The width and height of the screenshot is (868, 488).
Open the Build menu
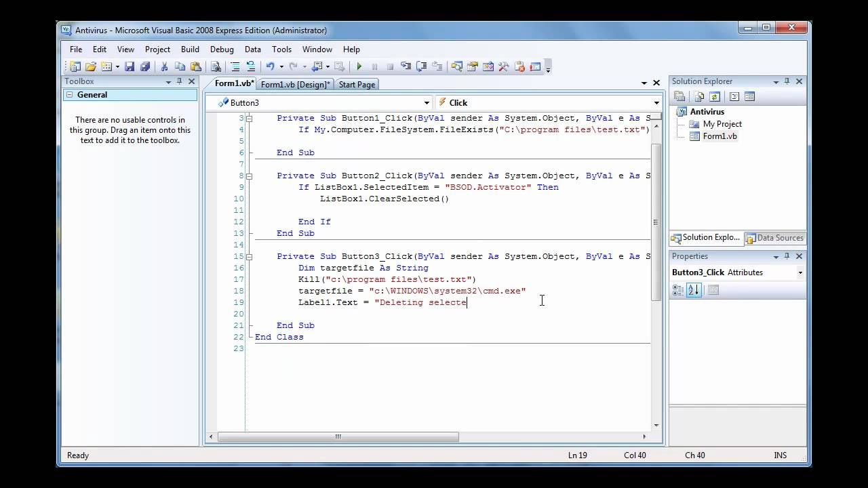190,49
